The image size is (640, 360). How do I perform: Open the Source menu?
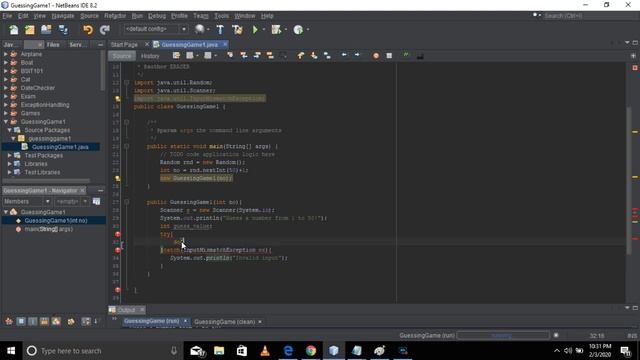[89, 16]
